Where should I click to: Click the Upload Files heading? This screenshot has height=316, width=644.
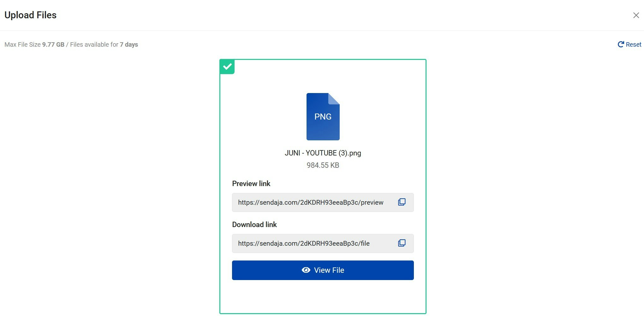pyautogui.click(x=30, y=15)
